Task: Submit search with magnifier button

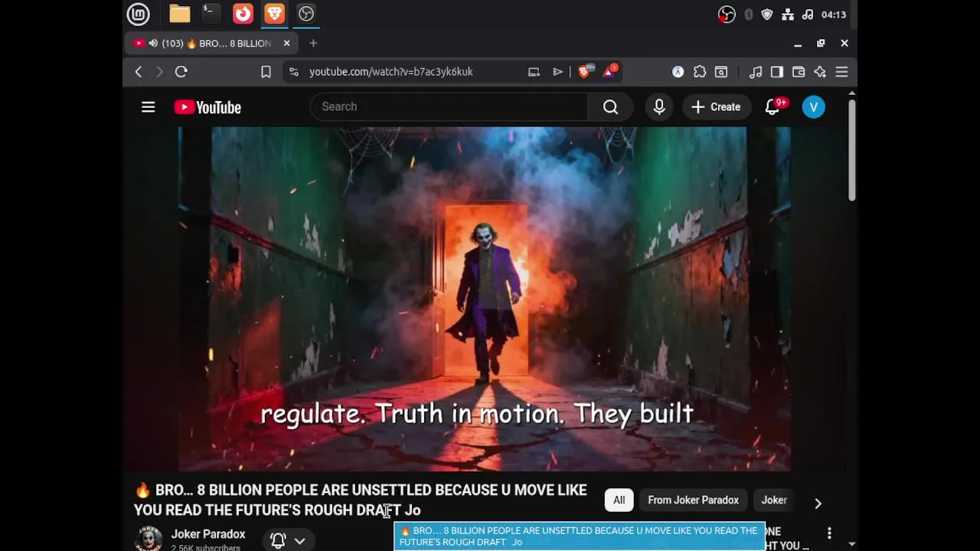Action: (610, 107)
